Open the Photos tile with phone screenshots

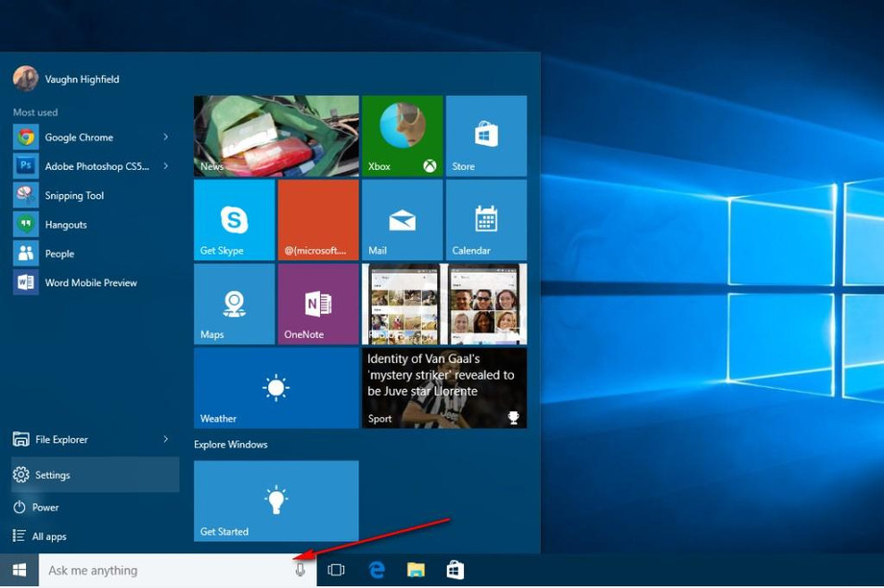click(x=444, y=304)
